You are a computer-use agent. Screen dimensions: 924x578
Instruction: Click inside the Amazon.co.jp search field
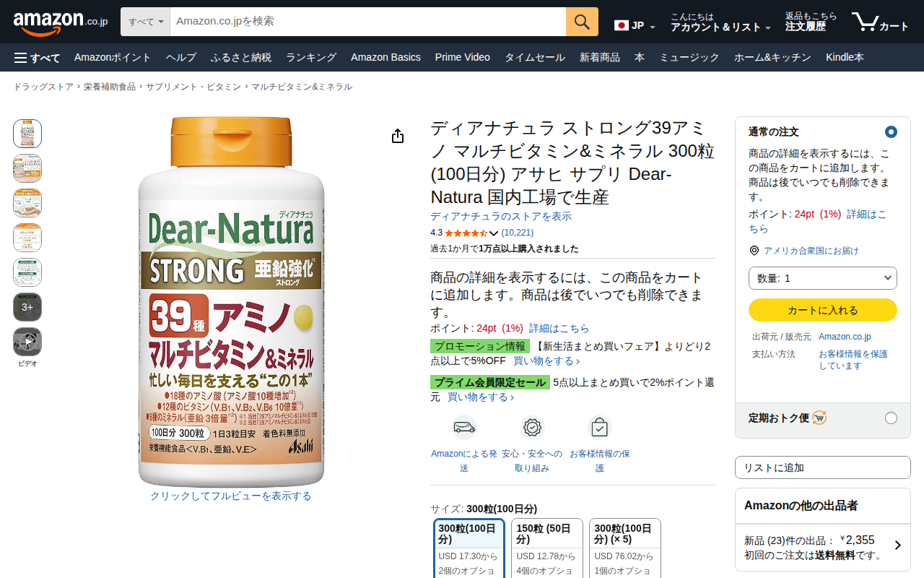pos(368,22)
